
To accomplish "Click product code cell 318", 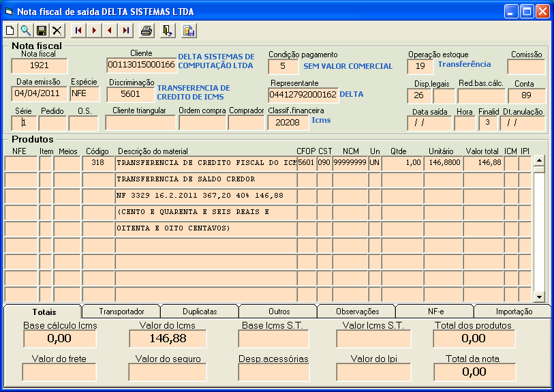I will (x=99, y=163).
